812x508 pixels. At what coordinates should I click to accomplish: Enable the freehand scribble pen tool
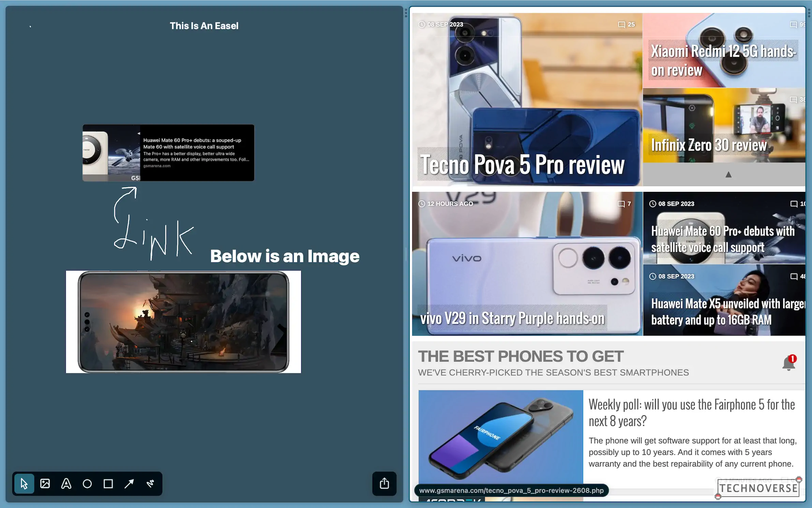click(150, 484)
